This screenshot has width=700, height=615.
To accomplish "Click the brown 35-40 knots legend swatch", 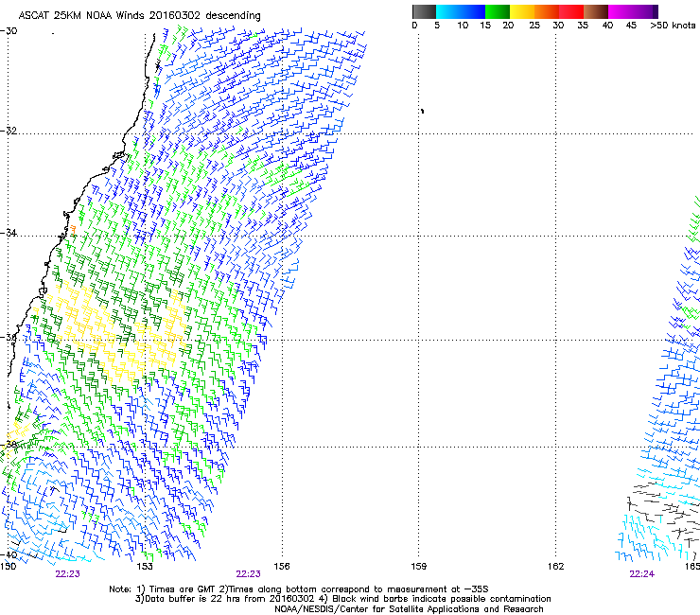I will pyautogui.click(x=596, y=11).
